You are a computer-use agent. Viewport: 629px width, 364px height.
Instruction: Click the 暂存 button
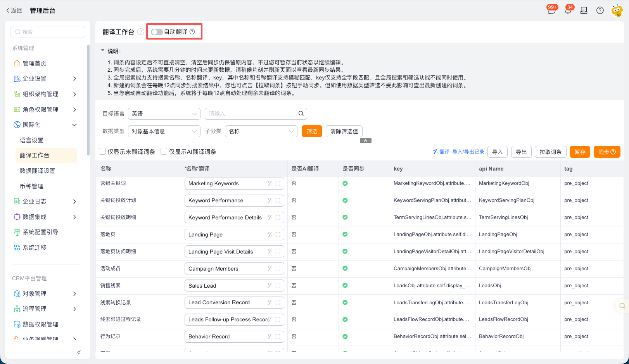580,152
